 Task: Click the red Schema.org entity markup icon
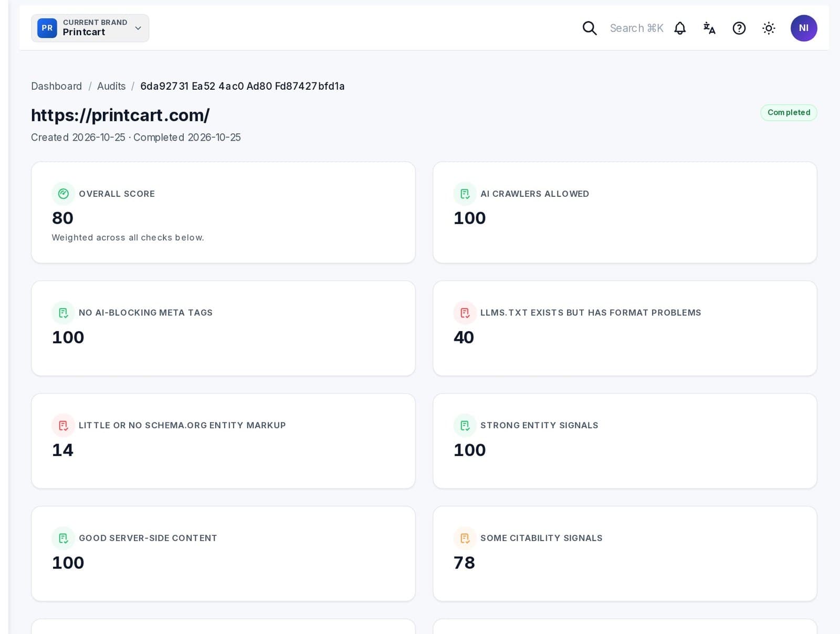64,426
